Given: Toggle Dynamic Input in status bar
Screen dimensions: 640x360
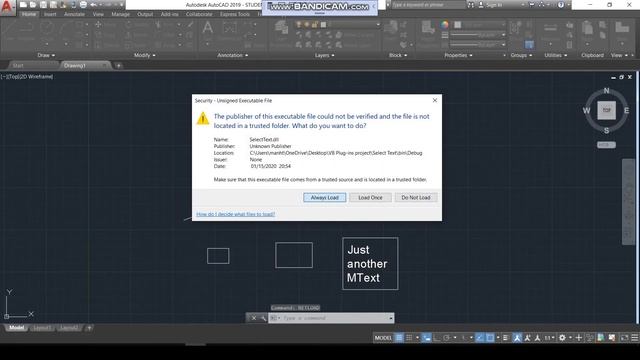Looking at the screenshot, I should click(x=427, y=338).
